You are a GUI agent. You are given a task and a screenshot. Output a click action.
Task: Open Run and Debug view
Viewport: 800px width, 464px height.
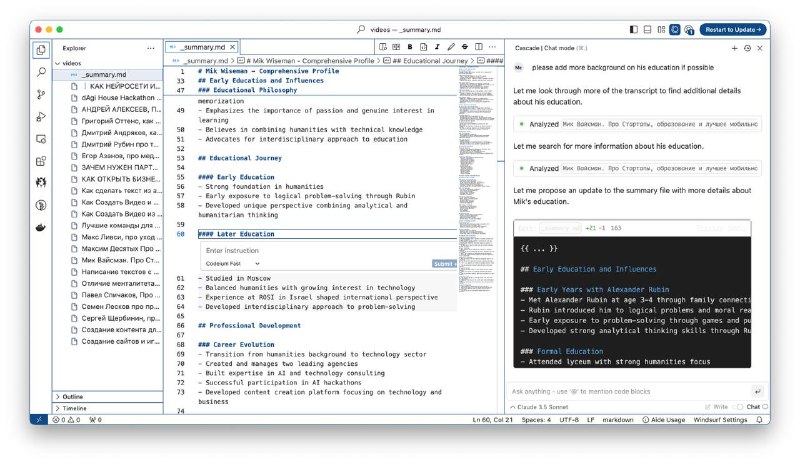[41, 117]
